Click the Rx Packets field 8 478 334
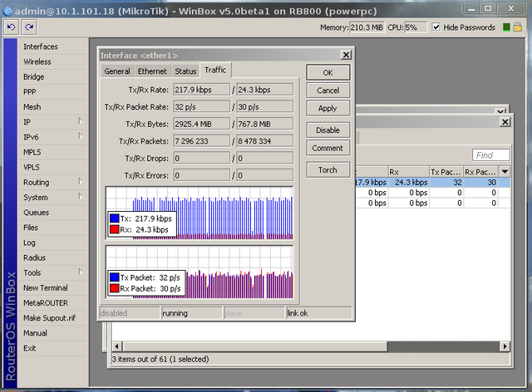 click(x=264, y=141)
